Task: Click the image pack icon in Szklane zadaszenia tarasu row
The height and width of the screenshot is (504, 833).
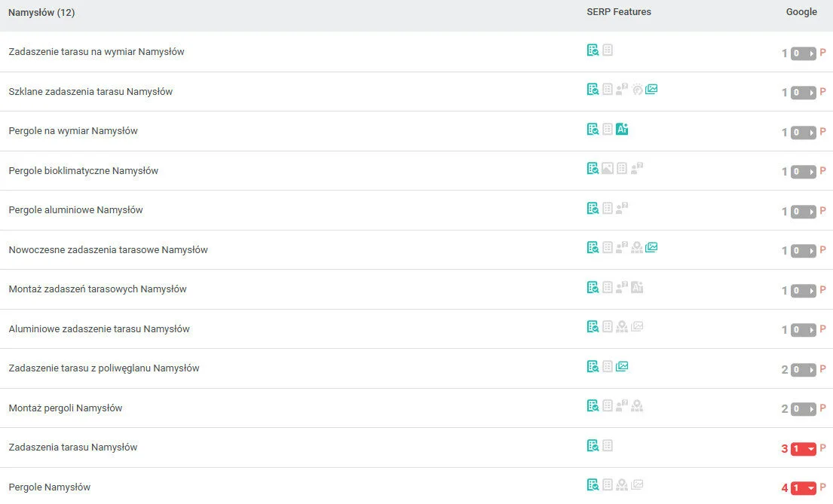Action: coord(651,89)
